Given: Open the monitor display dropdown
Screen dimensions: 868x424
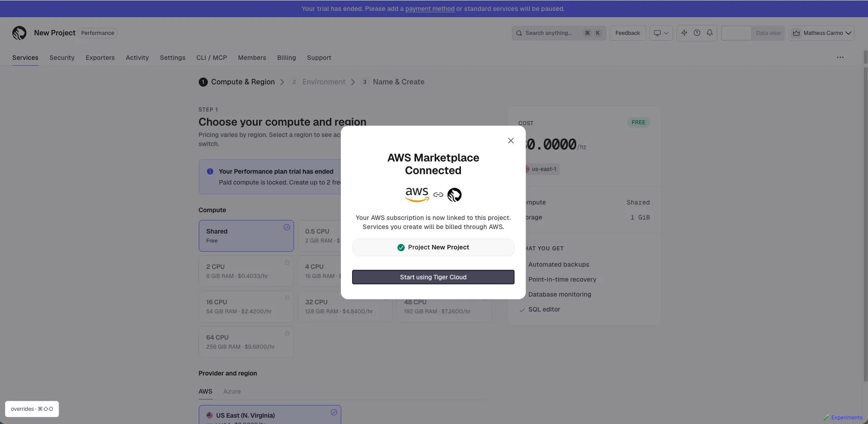Looking at the screenshot, I should point(661,33).
